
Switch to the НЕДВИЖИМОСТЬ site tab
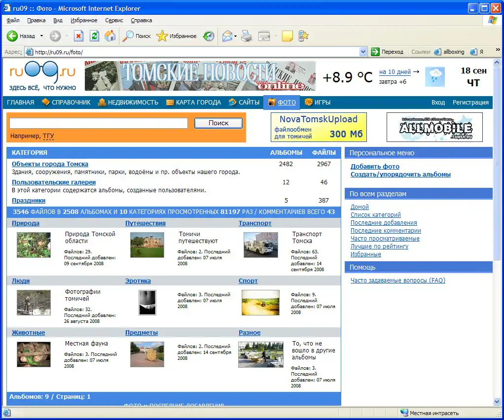128,103
